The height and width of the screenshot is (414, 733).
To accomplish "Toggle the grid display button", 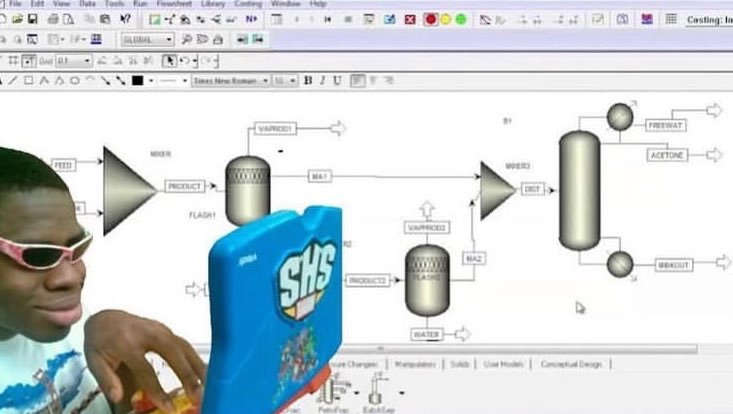I will coord(13,61).
